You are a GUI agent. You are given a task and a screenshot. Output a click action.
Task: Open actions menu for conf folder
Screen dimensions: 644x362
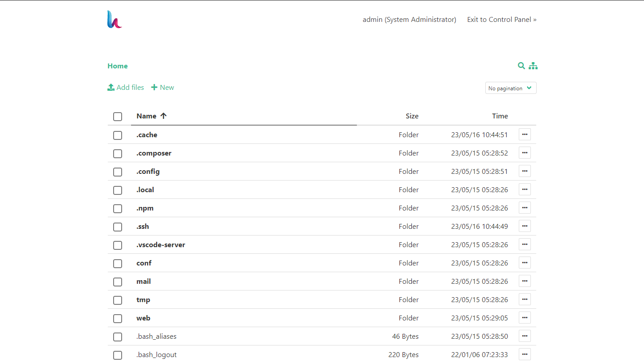click(x=525, y=263)
